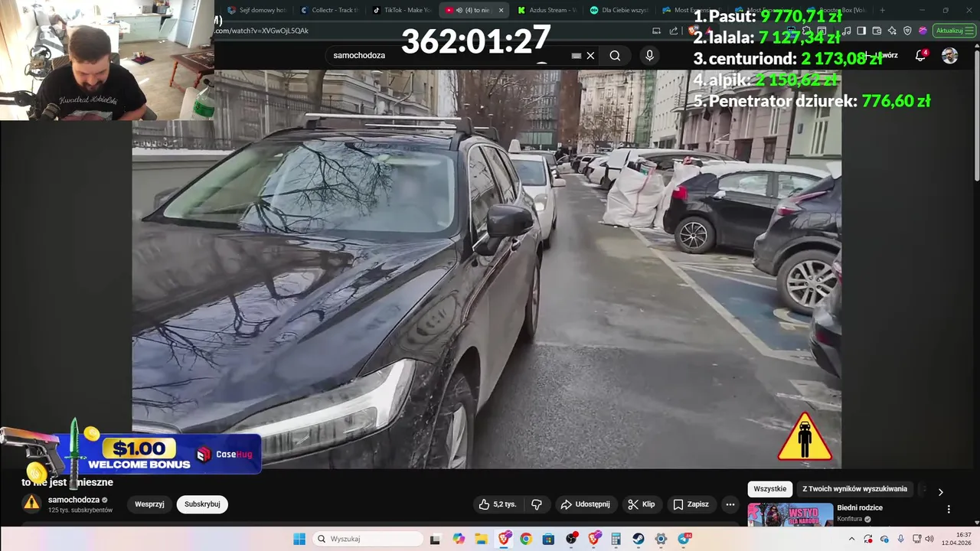
Task: Click the Wesprzyj button
Action: coord(149,504)
